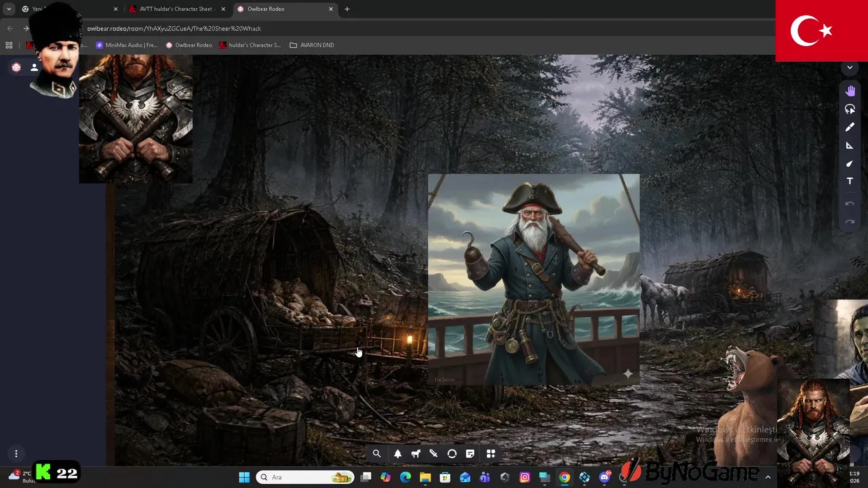Switch to Chrome on taskbar

click(x=564, y=477)
